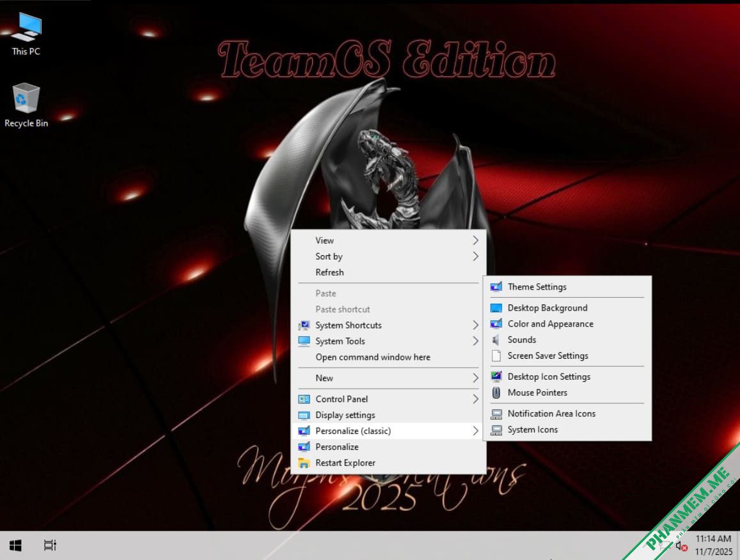Click the Control Panel menu icon
740x560 pixels.
[304, 399]
